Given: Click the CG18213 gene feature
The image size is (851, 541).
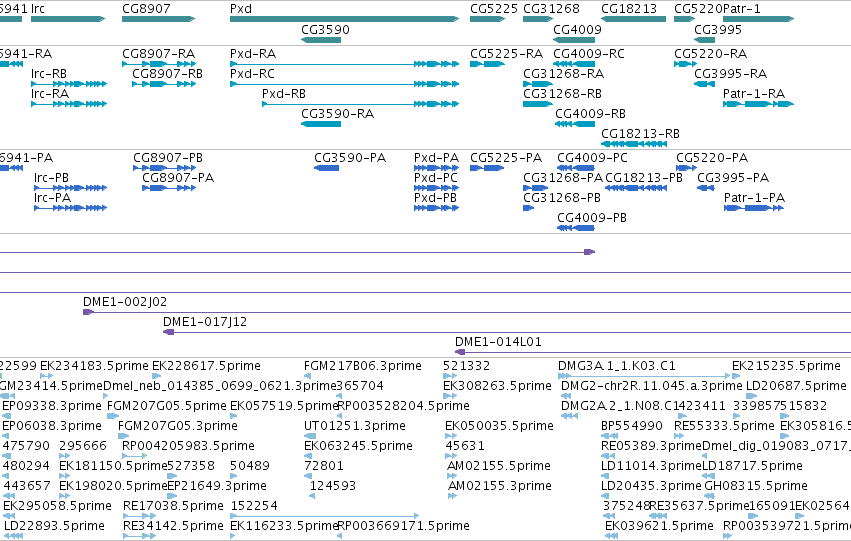Looking at the screenshot, I should [633, 19].
